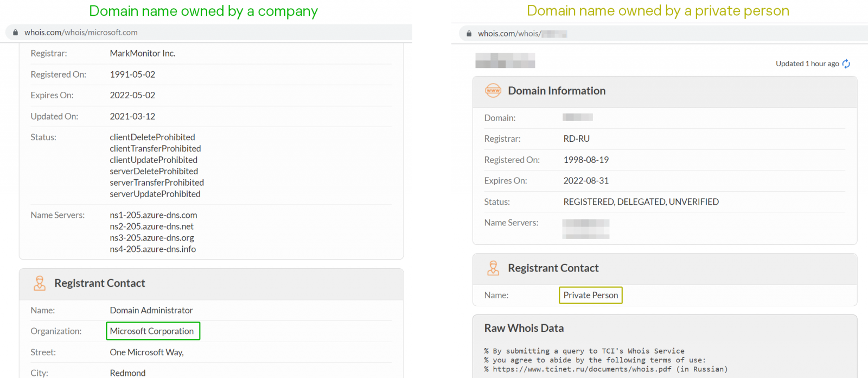Click the padlock icon in the right address bar
Image resolution: width=868 pixels, height=378 pixels.
(x=469, y=34)
